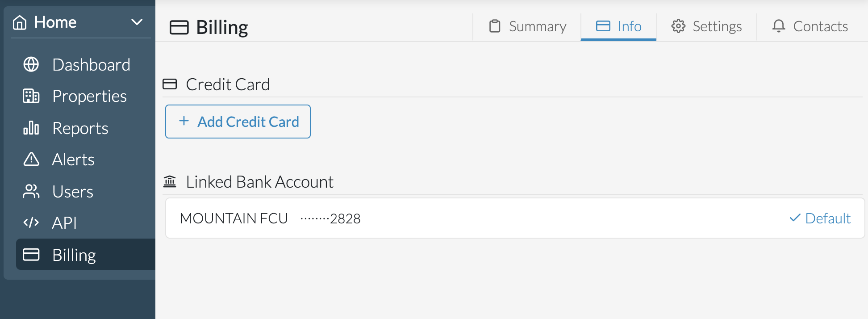Switch to the Settings tab

tap(706, 26)
